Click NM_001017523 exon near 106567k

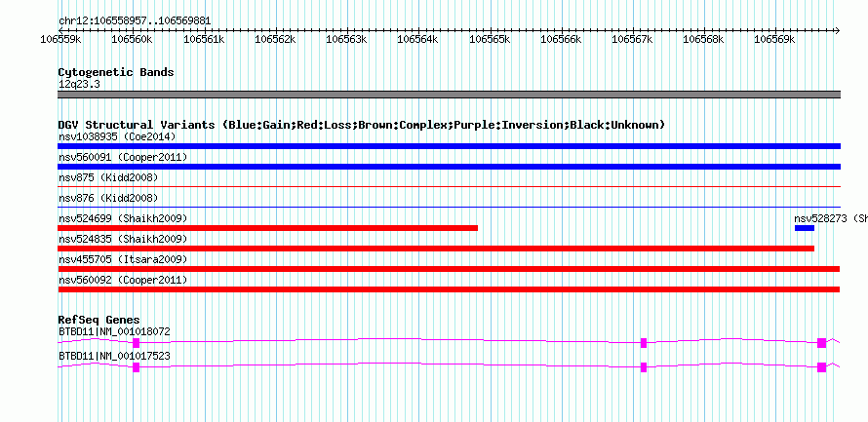[x=644, y=367]
